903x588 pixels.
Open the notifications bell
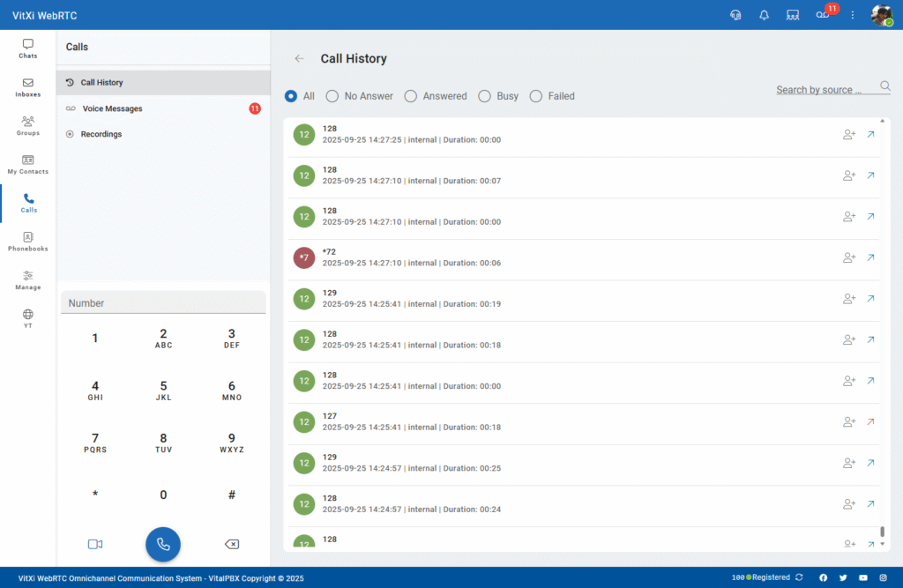point(765,15)
